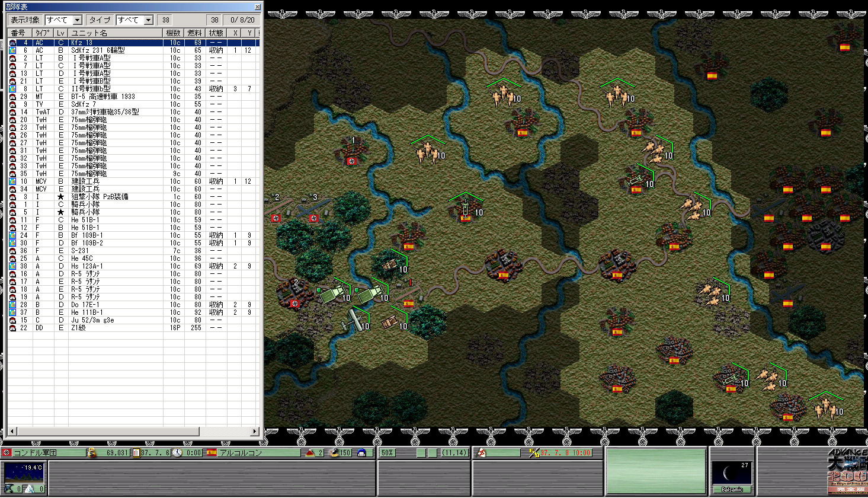The width and height of the screenshot is (868, 498).
Task: Select the Kfz 13 unit row
Action: click(133, 43)
